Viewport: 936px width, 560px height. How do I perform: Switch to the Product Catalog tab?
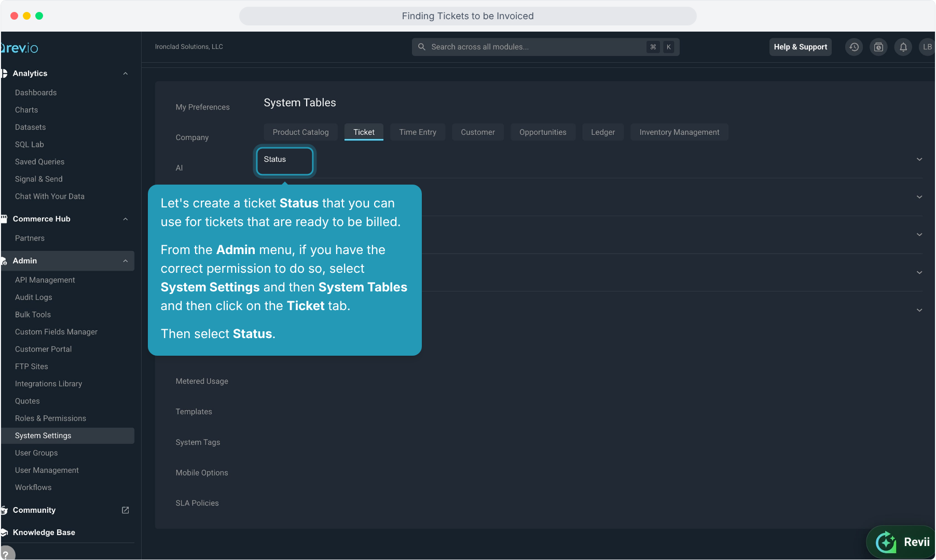[x=300, y=132]
